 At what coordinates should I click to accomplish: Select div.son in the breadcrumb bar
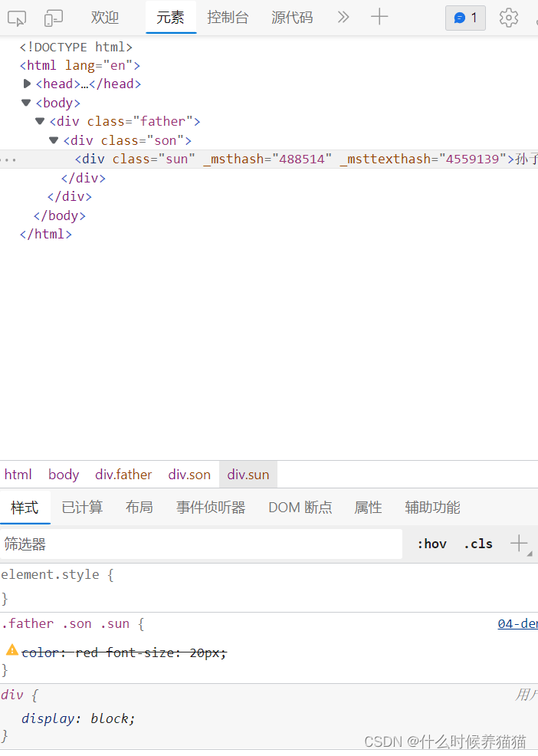click(189, 474)
